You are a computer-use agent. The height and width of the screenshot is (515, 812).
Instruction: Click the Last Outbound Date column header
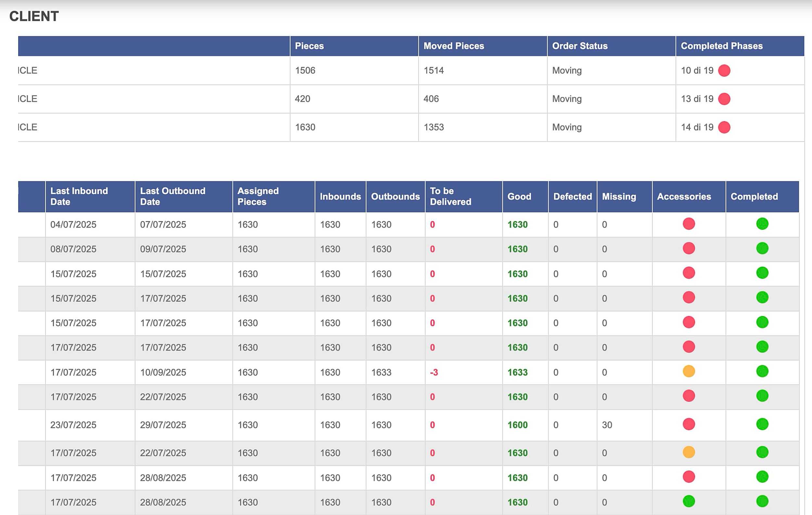coord(172,196)
